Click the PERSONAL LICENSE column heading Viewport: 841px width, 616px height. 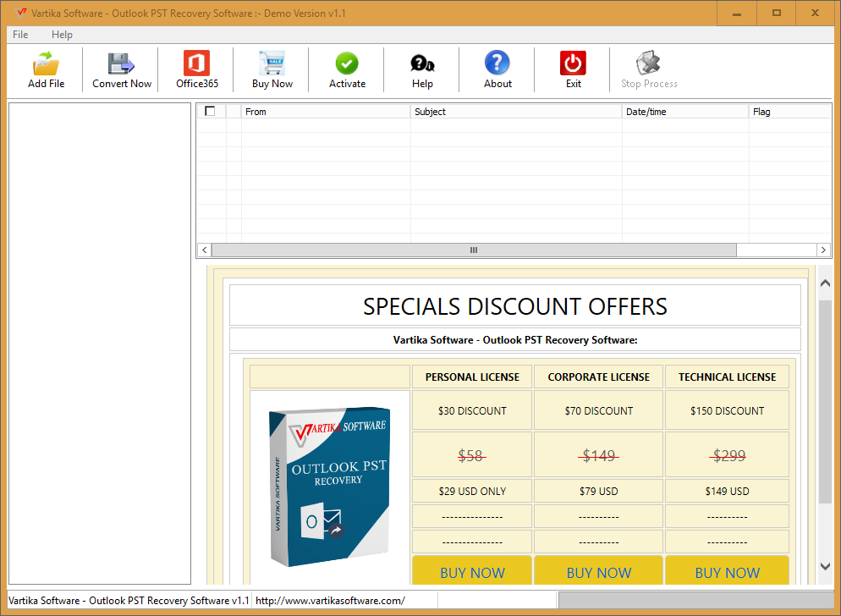pos(472,377)
